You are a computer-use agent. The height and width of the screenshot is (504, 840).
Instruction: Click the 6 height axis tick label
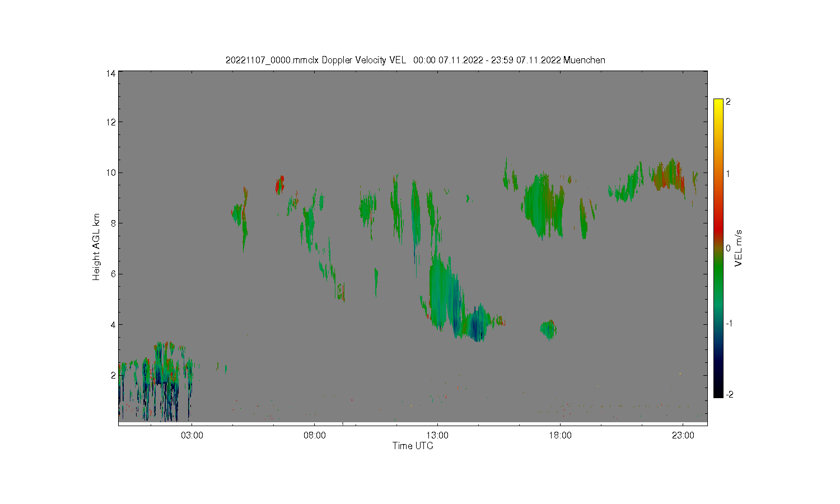[x=113, y=274]
